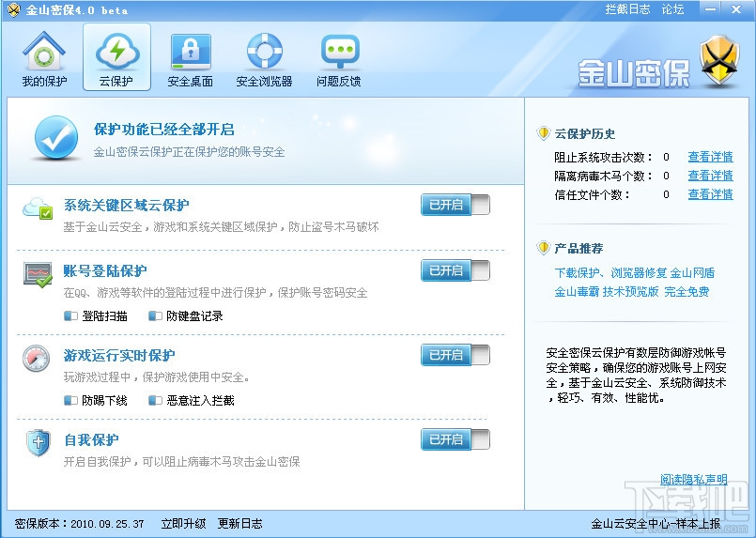Click the title bar application icon

(13, 9)
